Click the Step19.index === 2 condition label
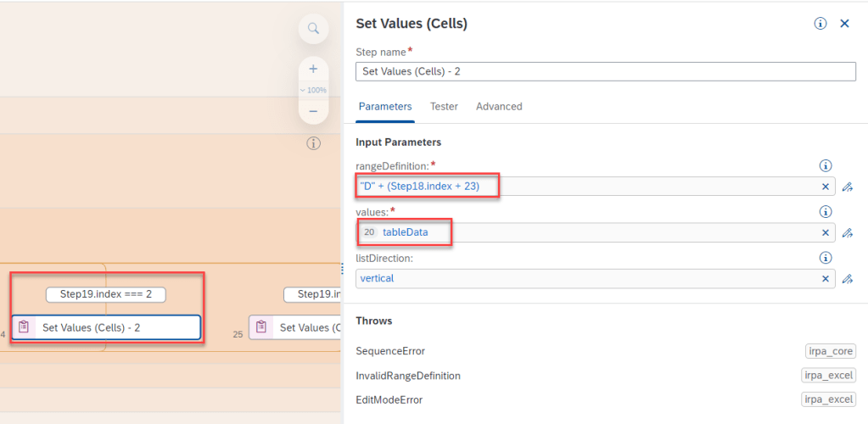868x424 pixels. pos(105,294)
